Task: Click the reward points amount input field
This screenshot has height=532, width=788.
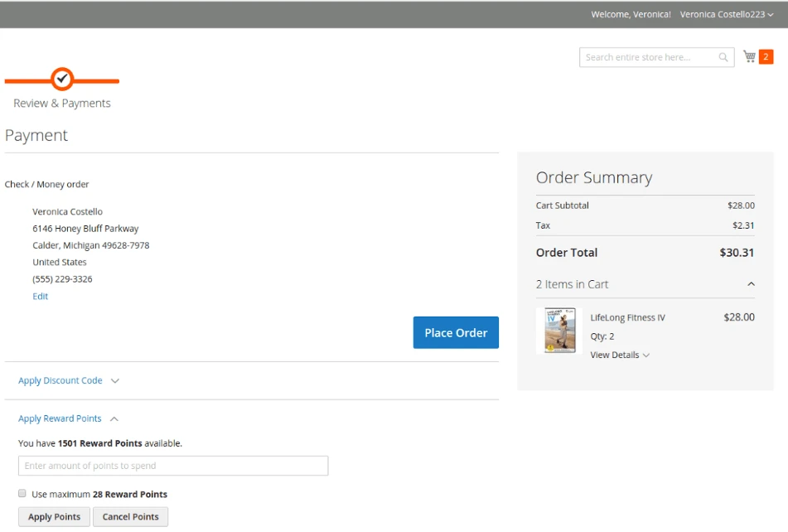Action: click(173, 466)
